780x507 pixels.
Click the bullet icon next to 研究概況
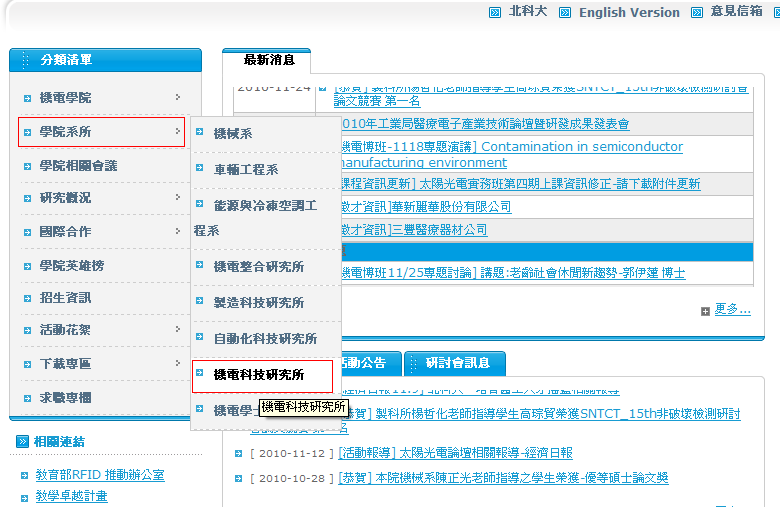pyautogui.click(x=27, y=199)
